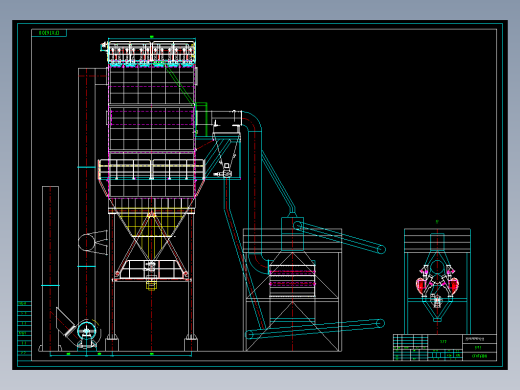Select the revision table at left border
This screenshot has height=390, width=520.
pos(24,330)
